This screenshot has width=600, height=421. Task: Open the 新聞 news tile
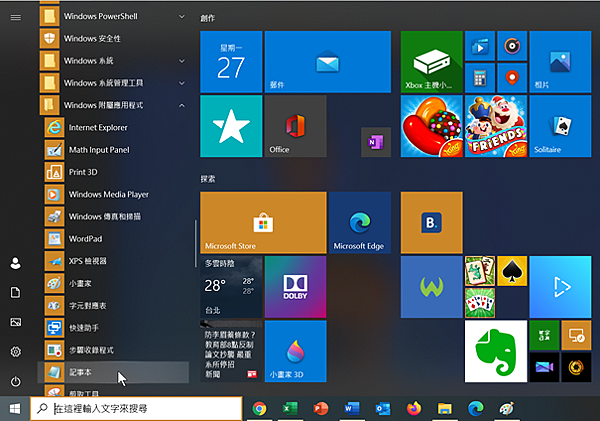pos(231,351)
